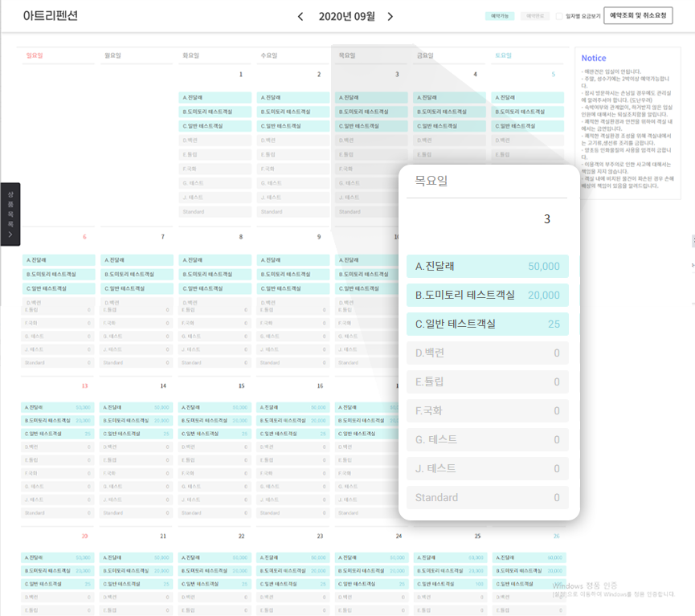
Task: Select C.일반 테스트객실 in the enlarged popup
Action: click(x=488, y=324)
